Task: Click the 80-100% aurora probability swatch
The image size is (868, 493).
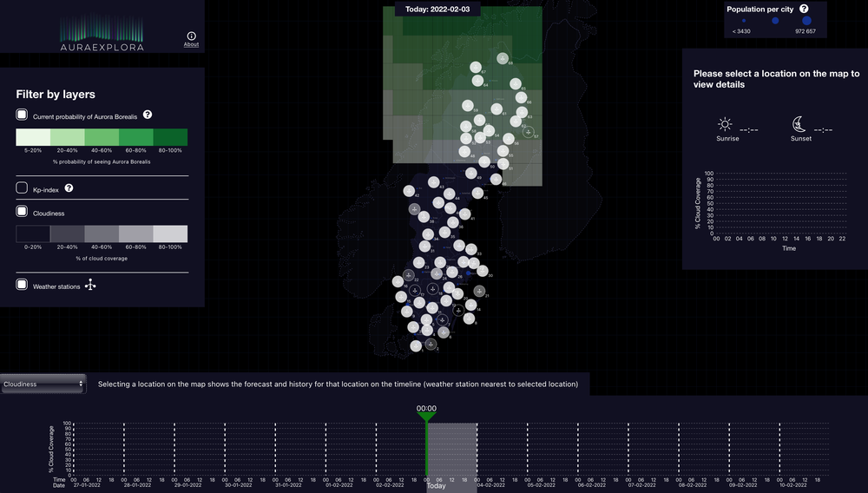Action: point(170,137)
